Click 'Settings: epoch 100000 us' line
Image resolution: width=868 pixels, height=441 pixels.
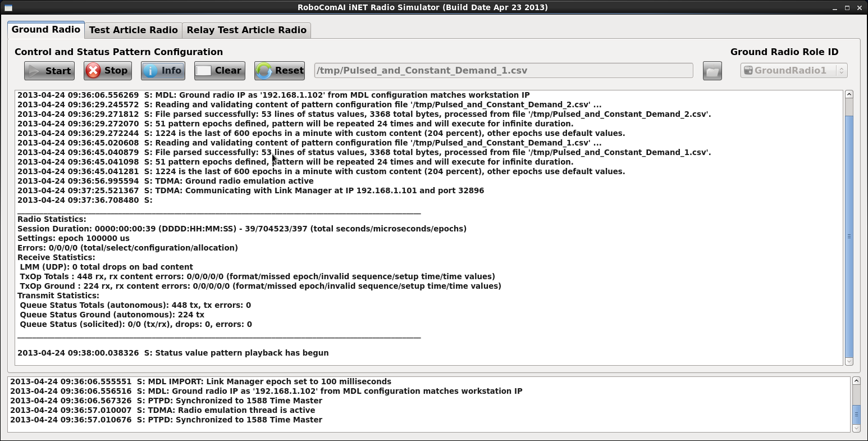pyautogui.click(x=74, y=238)
